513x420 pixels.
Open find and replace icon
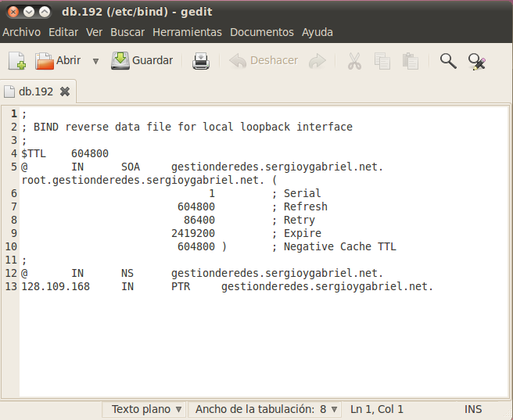coord(477,62)
